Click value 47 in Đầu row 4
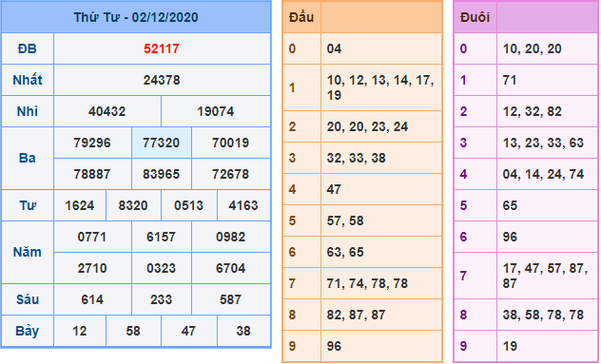This screenshot has width=601, height=364. (x=334, y=190)
